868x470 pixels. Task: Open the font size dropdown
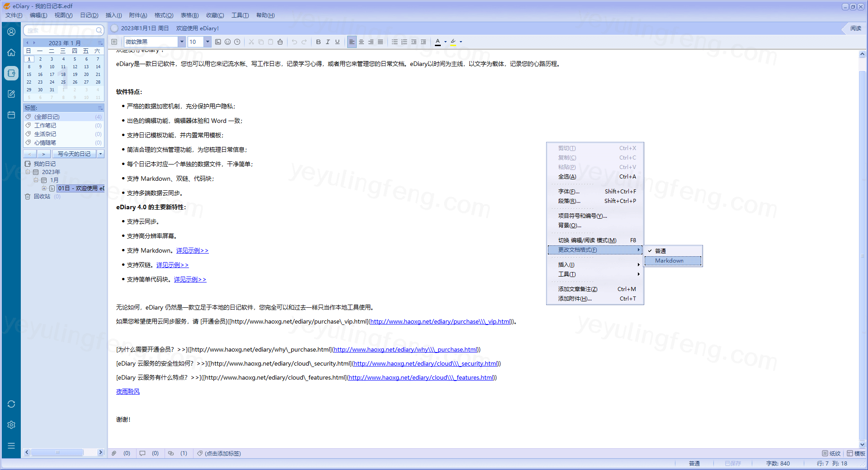[x=208, y=42]
